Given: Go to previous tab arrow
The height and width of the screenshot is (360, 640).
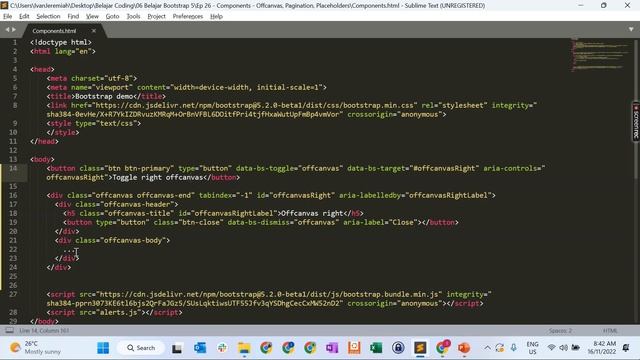Looking at the screenshot, I should (7, 30).
